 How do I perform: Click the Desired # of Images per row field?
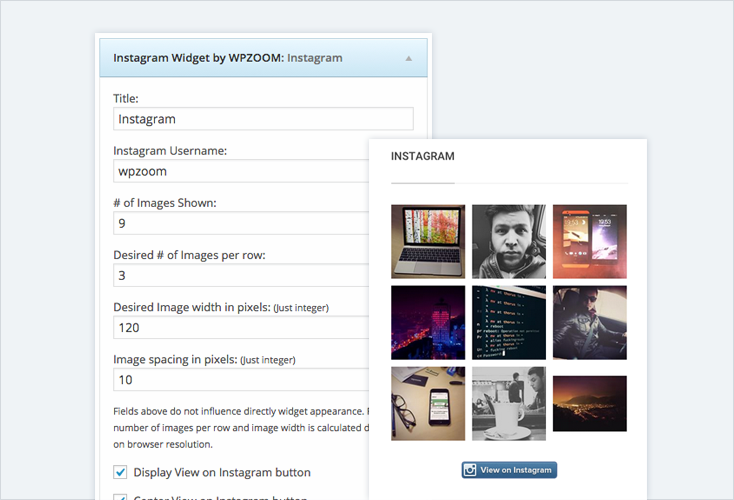click(241, 275)
